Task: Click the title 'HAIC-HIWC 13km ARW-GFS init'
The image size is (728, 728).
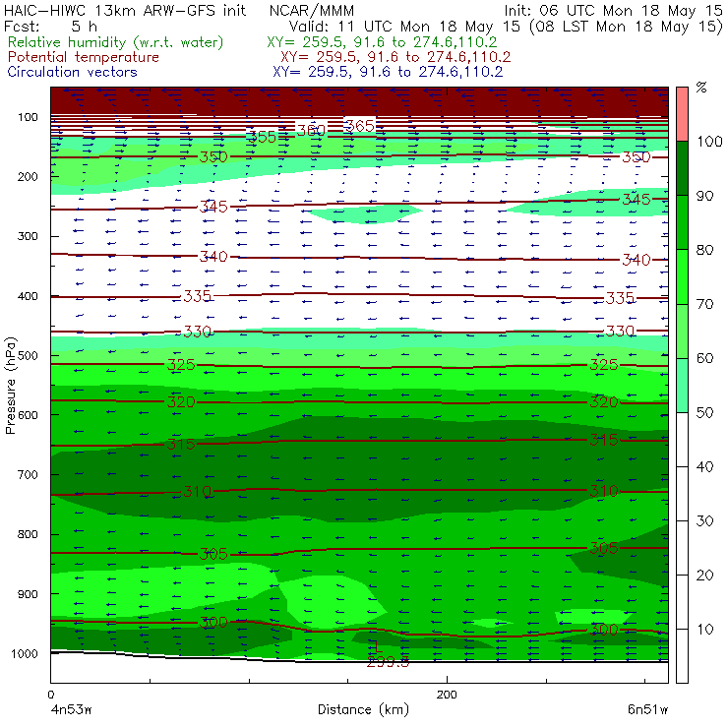Action: [x=124, y=10]
